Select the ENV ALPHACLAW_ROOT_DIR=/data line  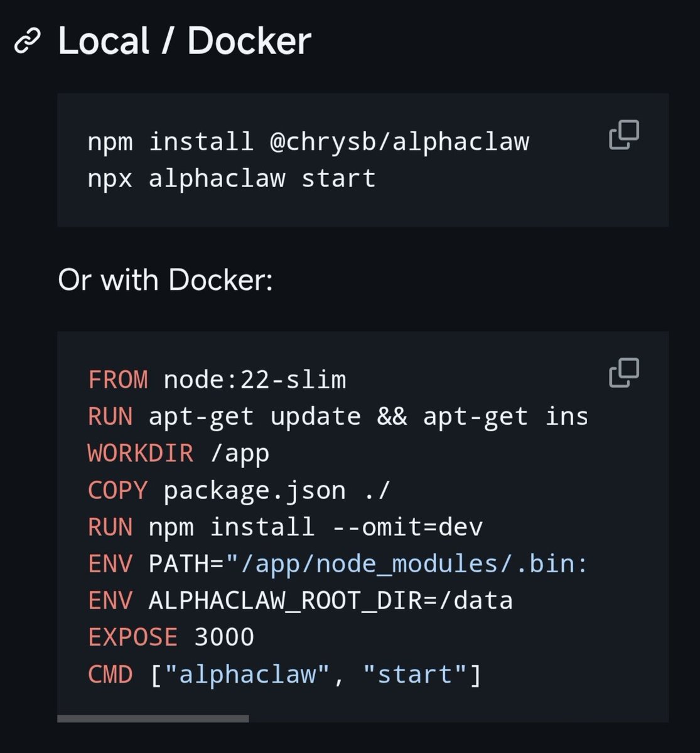tap(300, 601)
